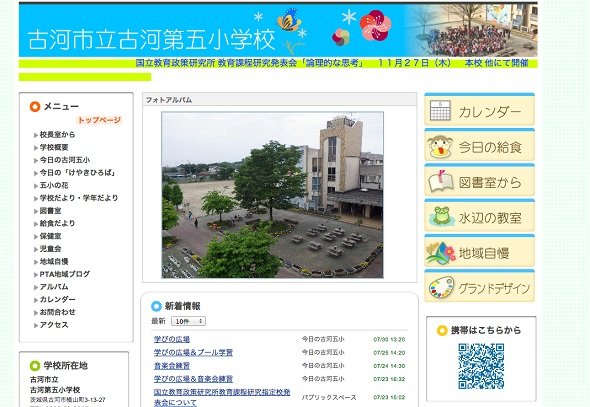Viewport: 590px width, 407px height.
Task: Expand the 校長室から menu arrow
Action: (x=36, y=135)
